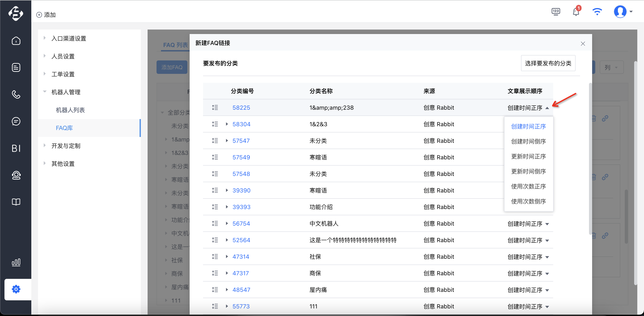Choose 使用次数正序 from the dropdown list
644x316 pixels.
click(528, 186)
